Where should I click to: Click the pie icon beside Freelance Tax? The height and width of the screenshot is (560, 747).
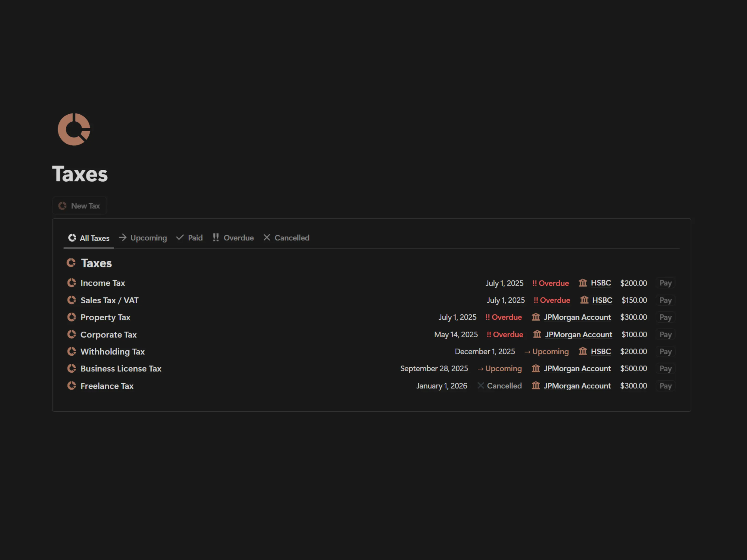pyautogui.click(x=72, y=385)
